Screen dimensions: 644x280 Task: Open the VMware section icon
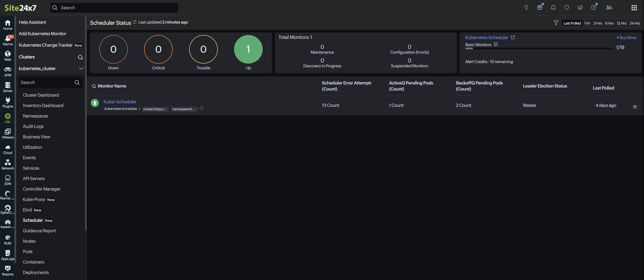pyautogui.click(x=8, y=134)
